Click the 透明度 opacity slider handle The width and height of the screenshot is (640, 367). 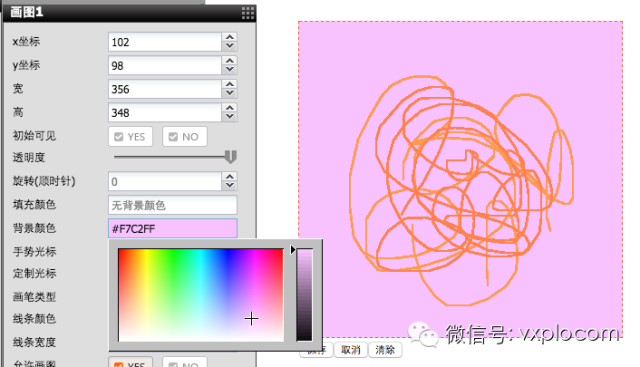(231, 157)
